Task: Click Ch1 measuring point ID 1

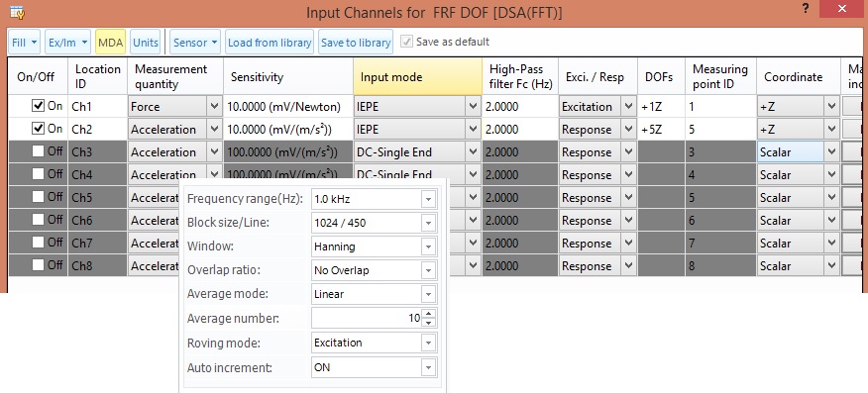Action: pos(720,106)
